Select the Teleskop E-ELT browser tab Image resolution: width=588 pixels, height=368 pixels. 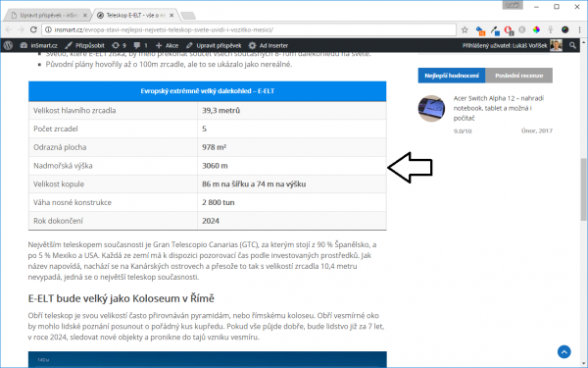point(135,16)
